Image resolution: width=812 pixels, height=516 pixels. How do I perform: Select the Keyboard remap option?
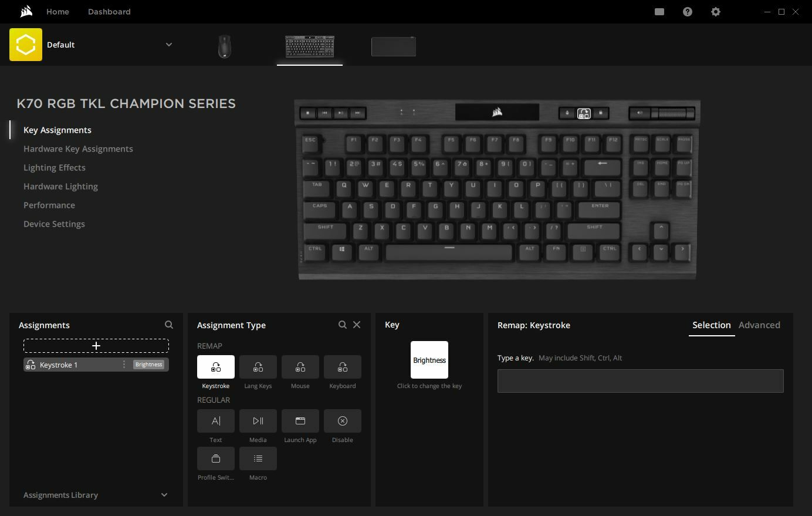pos(343,366)
